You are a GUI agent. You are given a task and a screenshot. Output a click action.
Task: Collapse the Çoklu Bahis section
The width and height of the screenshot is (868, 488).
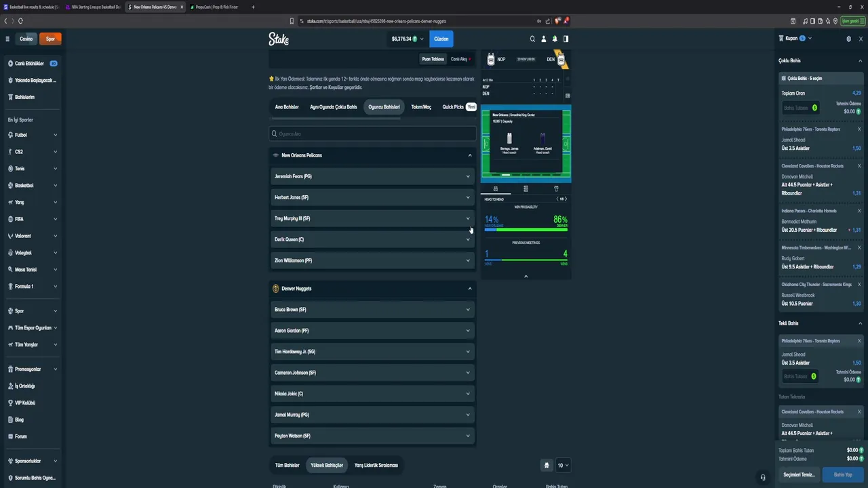click(860, 61)
